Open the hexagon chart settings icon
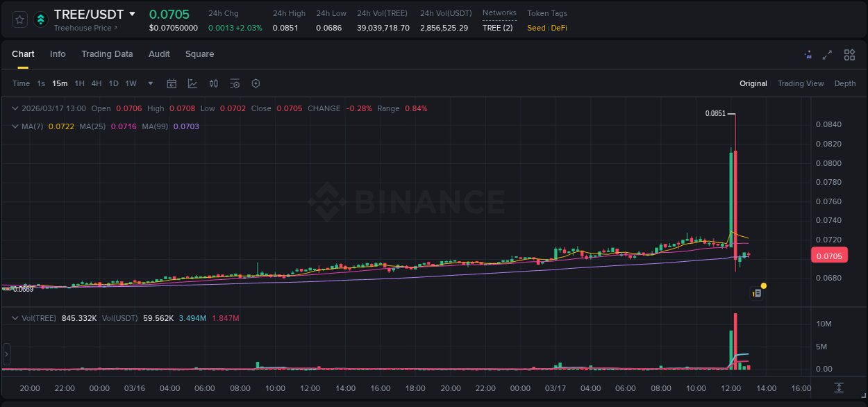 [256, 83]
